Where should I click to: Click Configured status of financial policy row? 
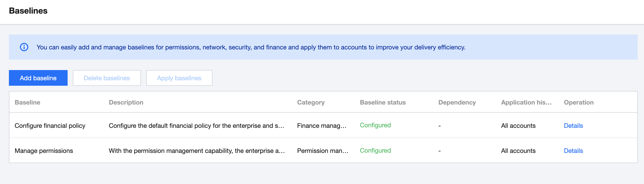click(375, 125)
